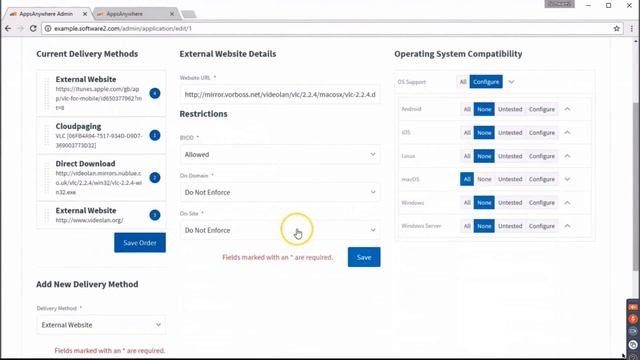This screenshot has width=640, height=360.
Task: Choose Configure for Android
Action: (x=542, y=109)
